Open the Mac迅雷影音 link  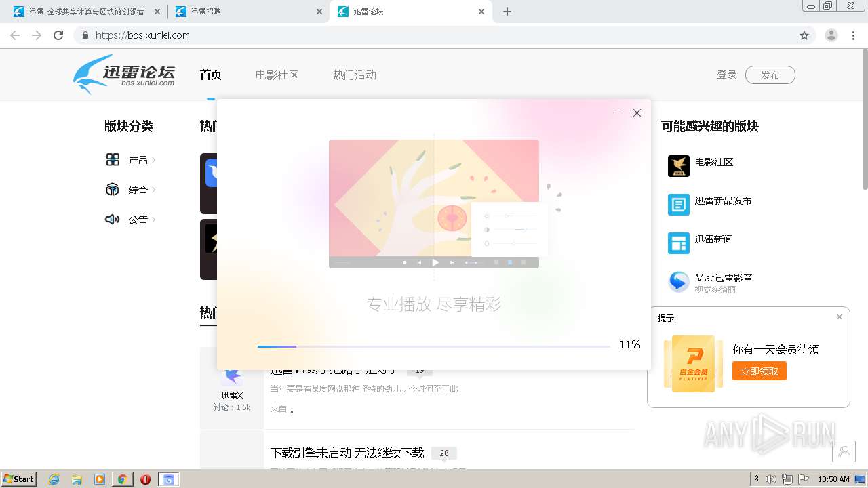[x=724, y=278]
